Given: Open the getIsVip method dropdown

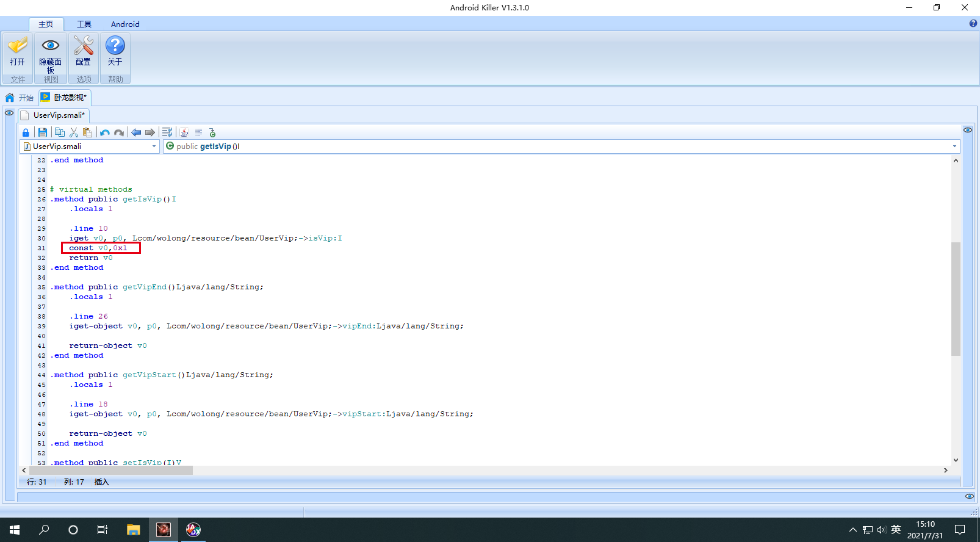Looking at the screenshot, I should click(561, 146).
